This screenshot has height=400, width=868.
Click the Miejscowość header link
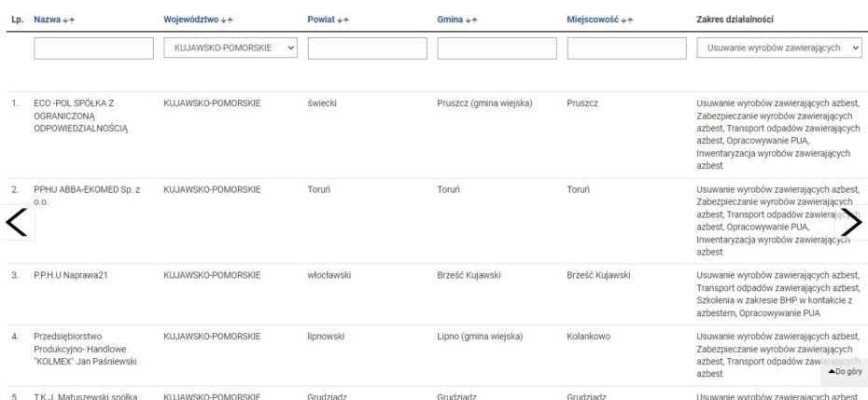point(592,20)
